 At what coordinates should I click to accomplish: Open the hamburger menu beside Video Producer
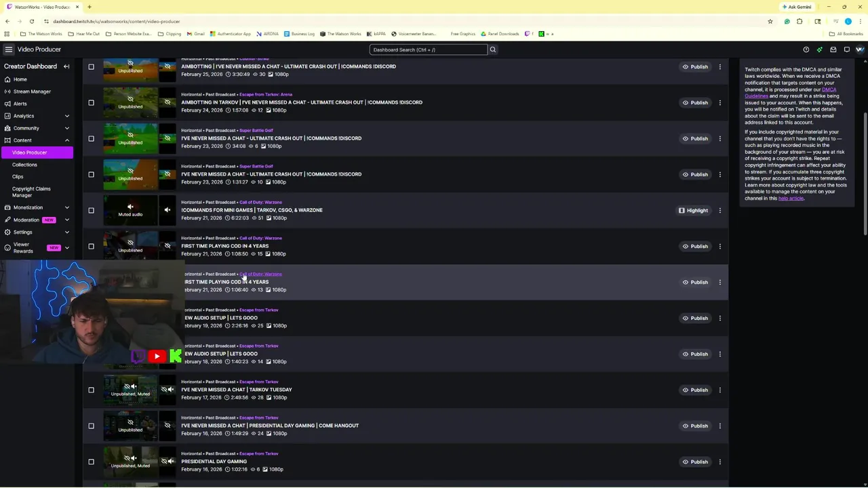coord(8,49)
